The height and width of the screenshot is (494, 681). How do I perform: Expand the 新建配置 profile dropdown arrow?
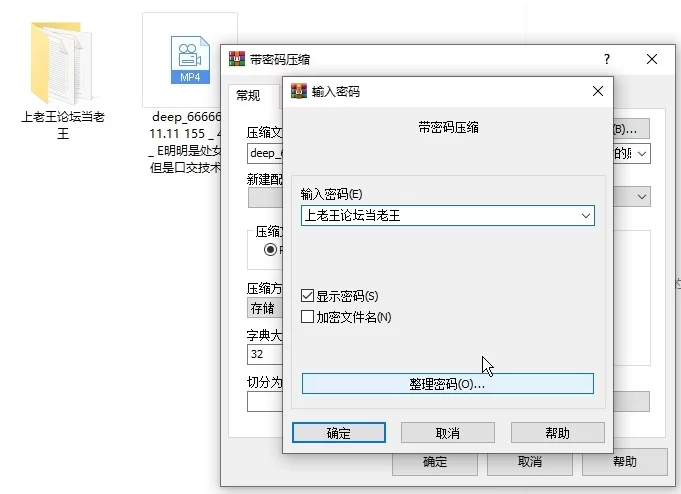point(642,197)
